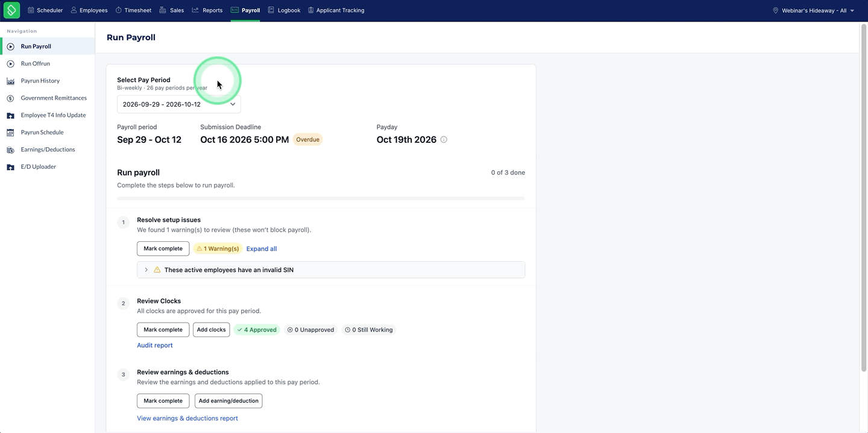Click the warning triangle on the invalid SIN row
The width and height of the screenshot is (868, 433).
point(157,270)
